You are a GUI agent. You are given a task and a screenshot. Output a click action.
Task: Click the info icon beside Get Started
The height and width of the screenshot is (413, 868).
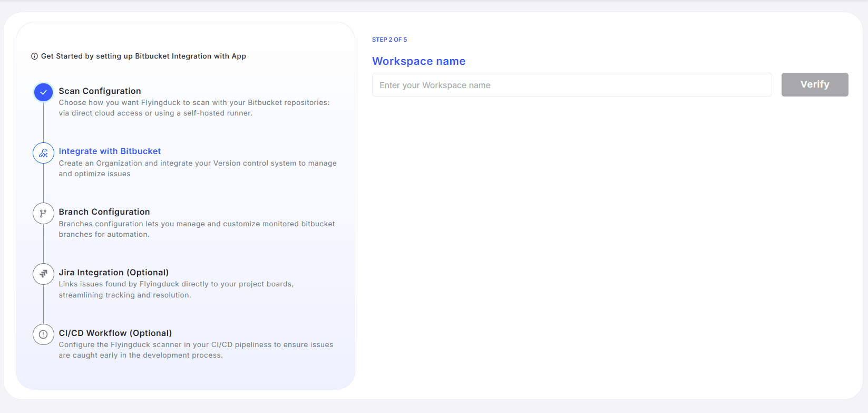pyautogui.click(x=34, y=56)
